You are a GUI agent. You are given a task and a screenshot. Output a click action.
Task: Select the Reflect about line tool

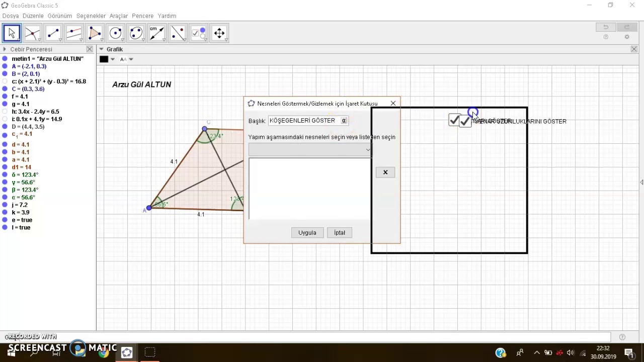(178, 33)
